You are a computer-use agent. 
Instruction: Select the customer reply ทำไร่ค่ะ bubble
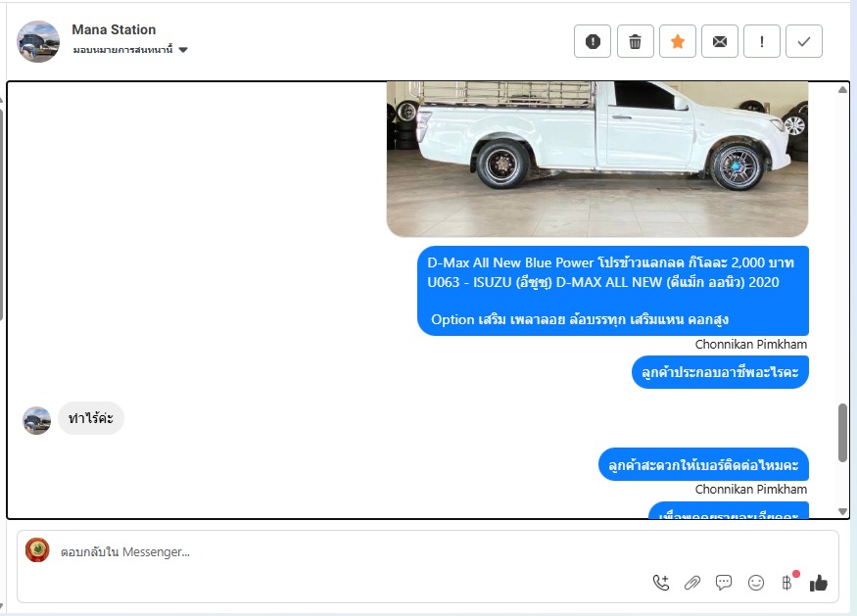pyautogui.click(x=91, y=418)
